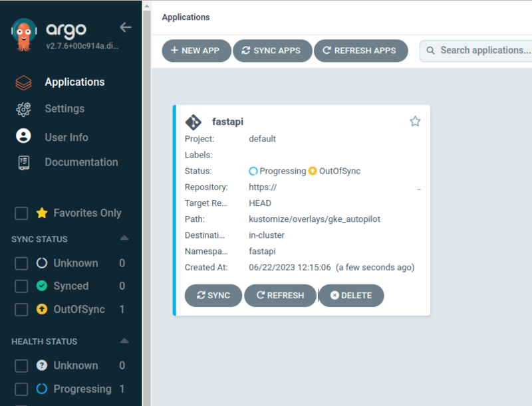Toggle the Favorites Only checkbox
Viewport: 532px width, 406px height.
[21, 213]
